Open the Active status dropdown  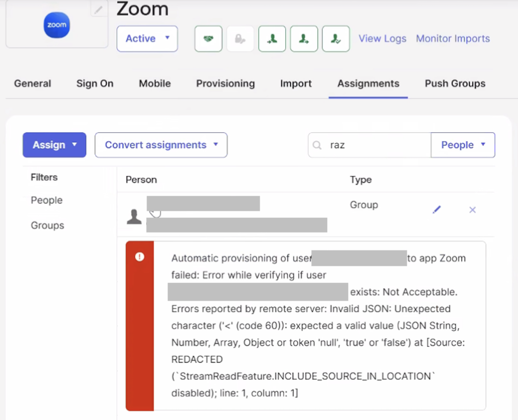coord(147,39)
